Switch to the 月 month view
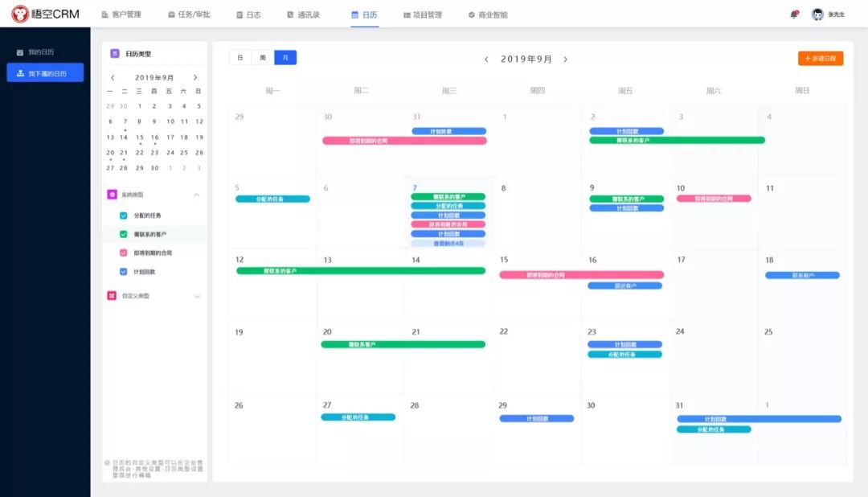Screen dimensions: 868x497 pyautogui.click(x=285, y=58)
